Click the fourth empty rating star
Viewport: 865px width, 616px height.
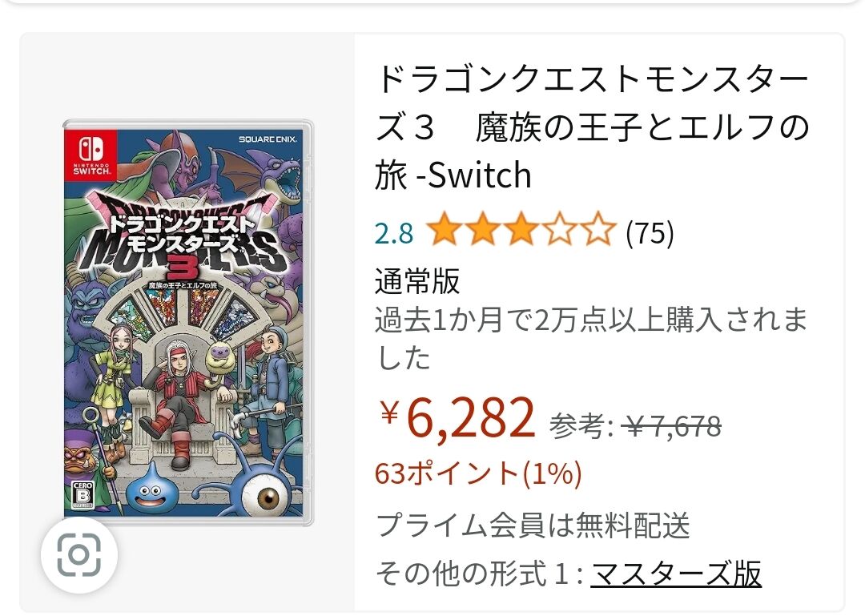(x=560, y=229)
